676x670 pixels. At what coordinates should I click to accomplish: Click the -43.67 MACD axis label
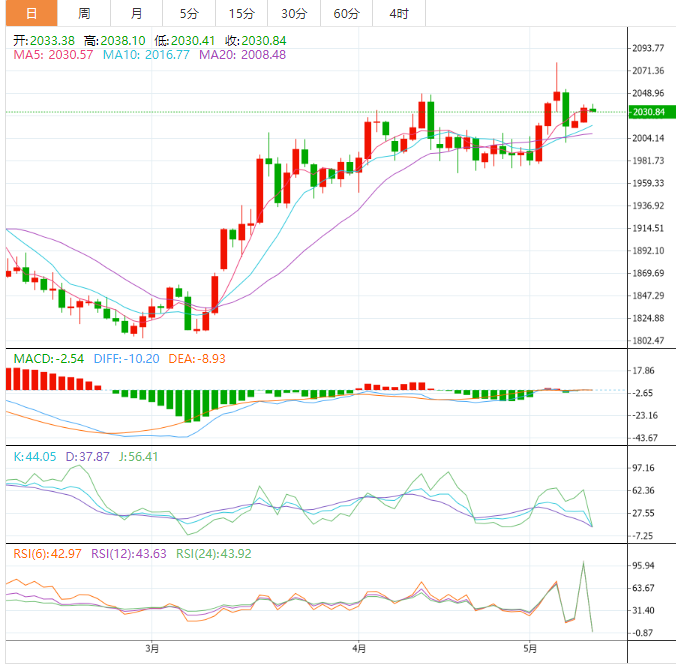pyautogui.click(x=645, y=438)
